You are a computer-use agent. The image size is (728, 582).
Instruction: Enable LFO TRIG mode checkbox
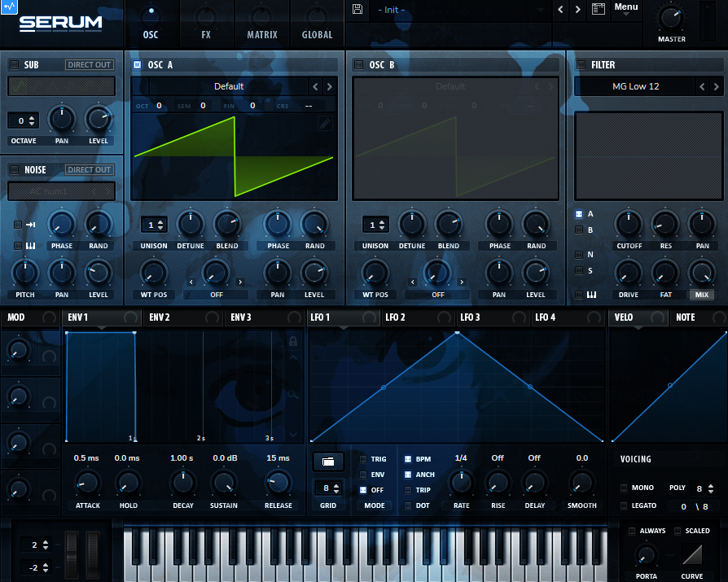pyautogui.click(x=363, y=459)
